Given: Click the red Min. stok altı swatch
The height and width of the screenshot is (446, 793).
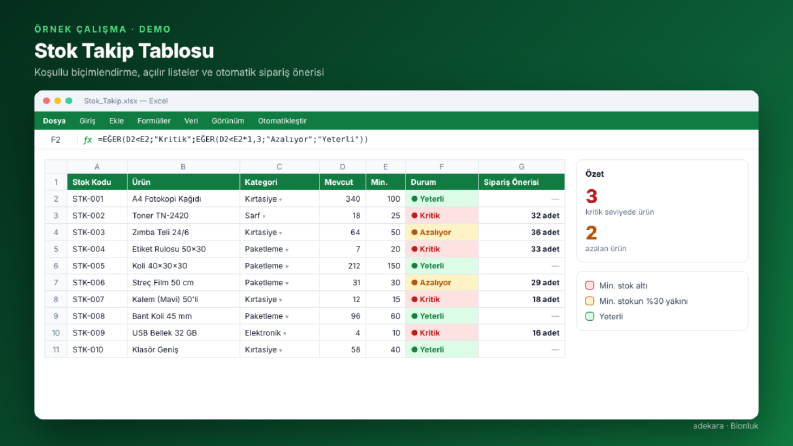Looking at the screenshot, I should click(590, 286).
